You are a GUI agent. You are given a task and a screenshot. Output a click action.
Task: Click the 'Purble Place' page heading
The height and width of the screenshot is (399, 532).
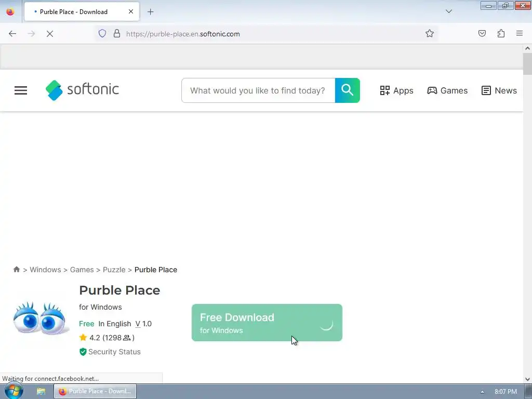tap(119, 290)
